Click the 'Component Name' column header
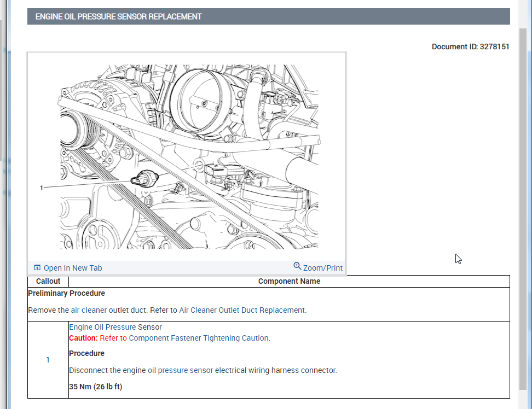532x409 pixels. (289, 281)
